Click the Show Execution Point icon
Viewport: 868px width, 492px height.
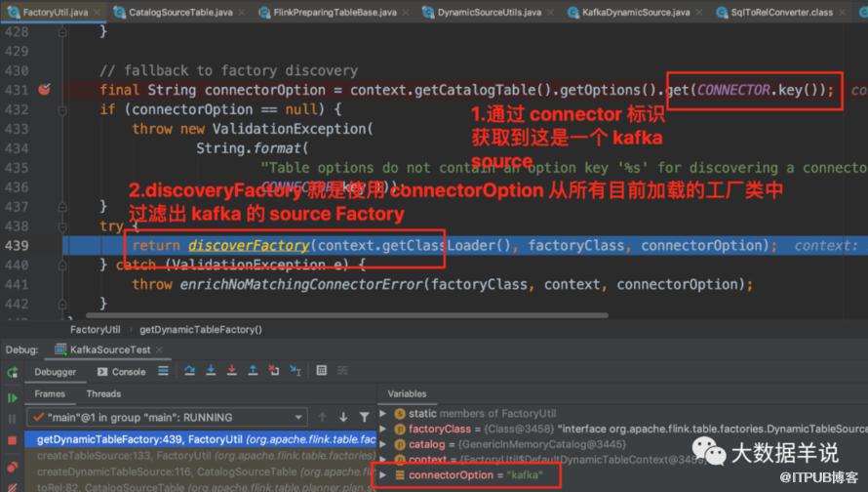(163, 371)
